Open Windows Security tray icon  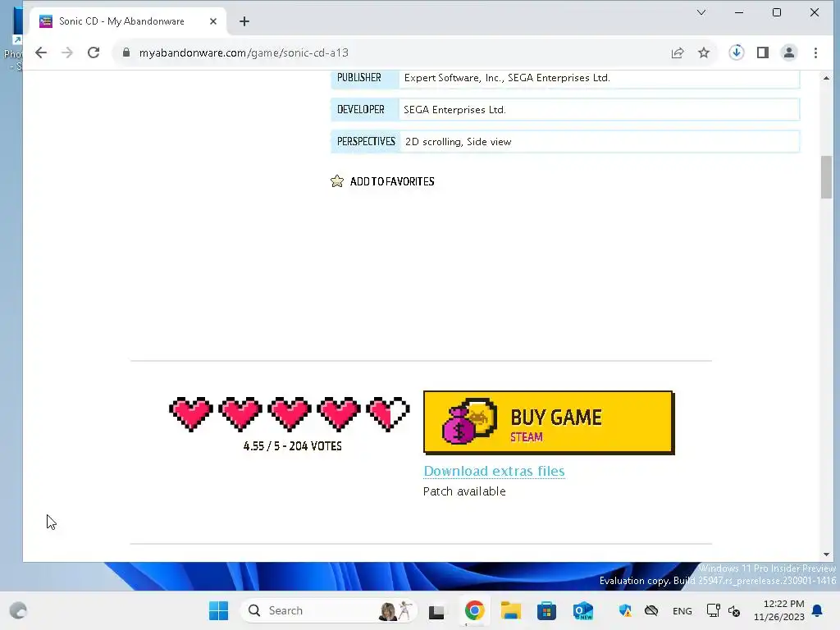click(x=625, y=610)
